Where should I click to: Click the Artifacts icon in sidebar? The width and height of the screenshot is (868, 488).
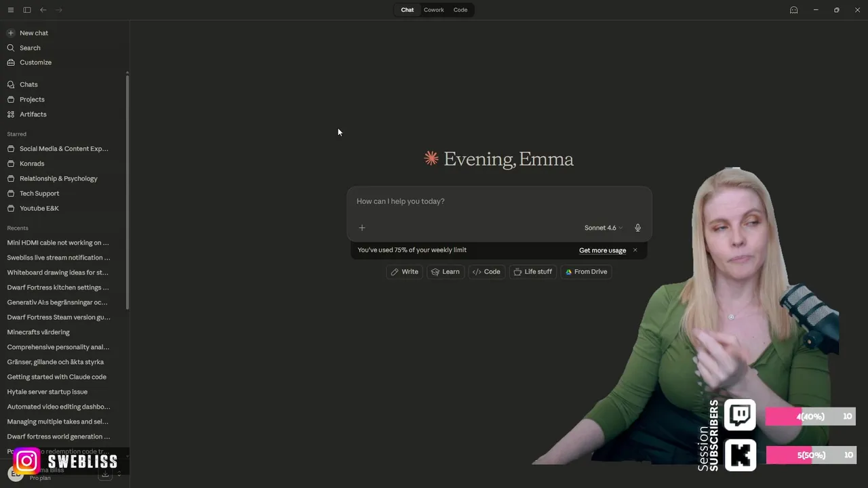(11, 115)
